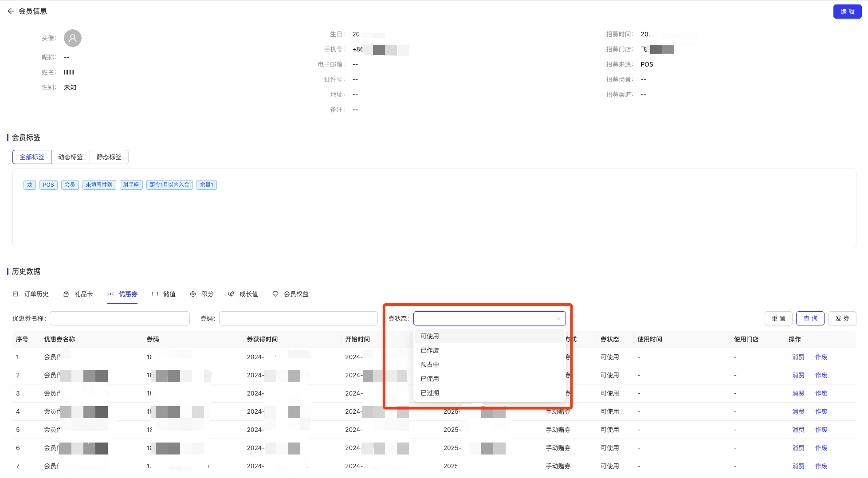Click the 礼品卡 gift icon
Viewport: 868px width, 478px height.
66,294
